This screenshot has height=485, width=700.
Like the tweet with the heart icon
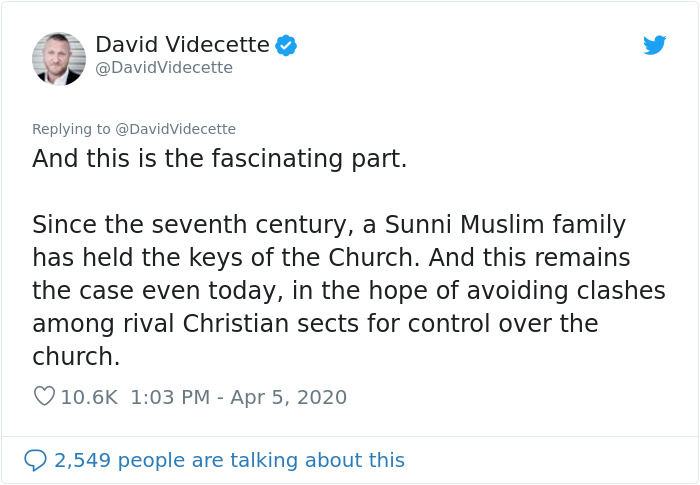coord(44,397)
